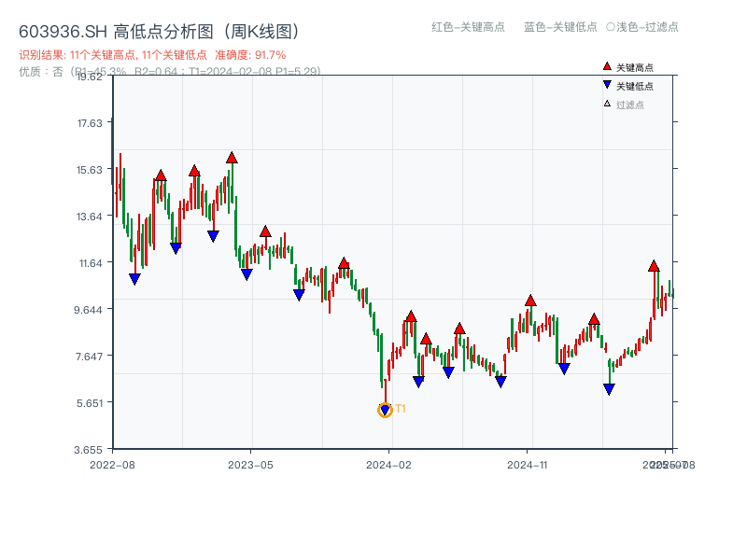Click the orange T1 circle marker
Screen dimensions: 747x560
point(385,410)
